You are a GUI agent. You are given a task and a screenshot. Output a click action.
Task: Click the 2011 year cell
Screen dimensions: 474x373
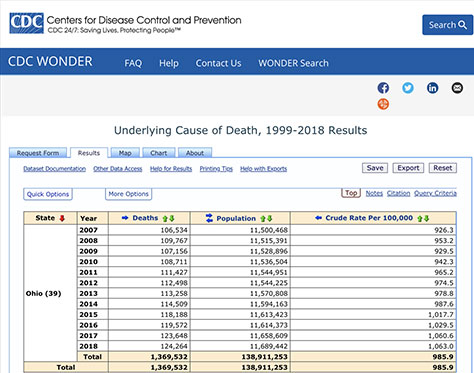(93, 272)
